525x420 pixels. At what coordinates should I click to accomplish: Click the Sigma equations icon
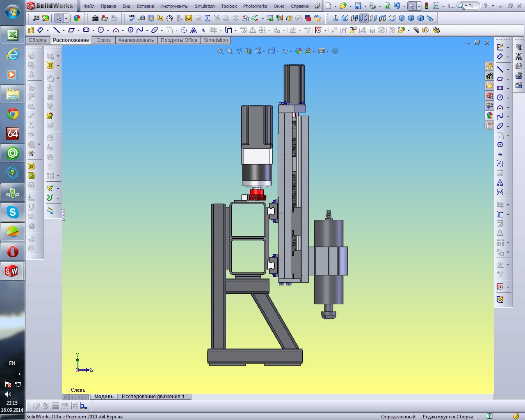tap(208, 18)
